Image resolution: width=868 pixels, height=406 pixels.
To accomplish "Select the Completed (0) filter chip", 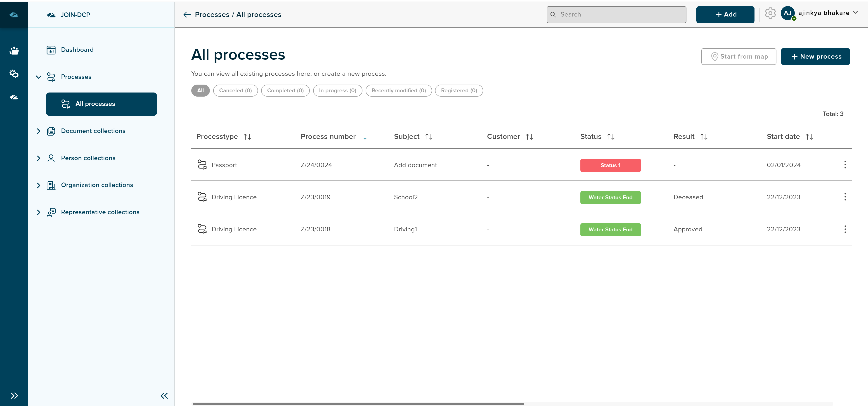I will click(x=285, y=91).
